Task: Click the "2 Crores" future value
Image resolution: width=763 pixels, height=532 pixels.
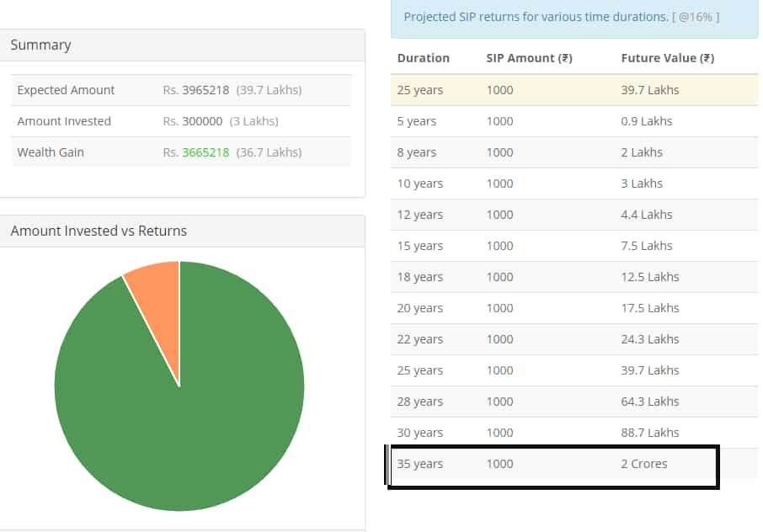Action: coord(644,464)
